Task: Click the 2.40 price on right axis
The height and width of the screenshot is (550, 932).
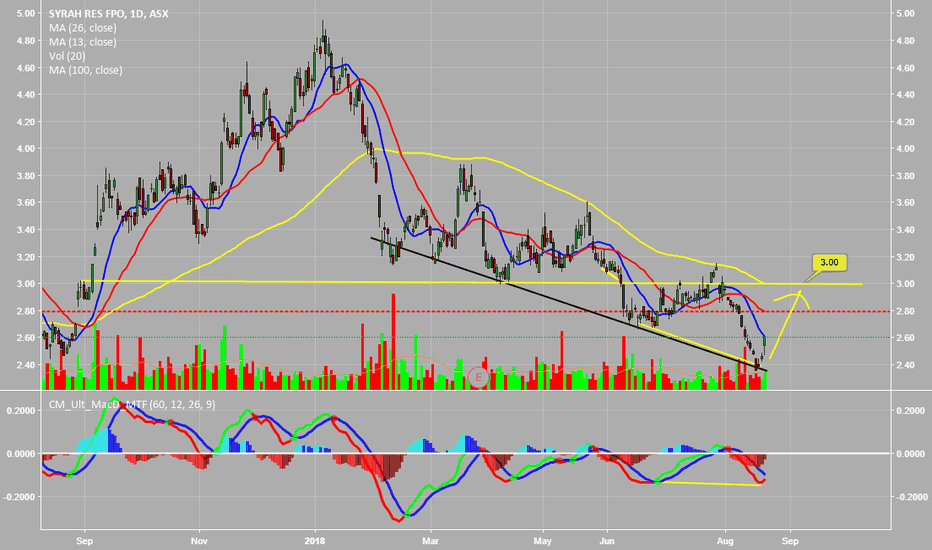Action: tap(905, 365)
